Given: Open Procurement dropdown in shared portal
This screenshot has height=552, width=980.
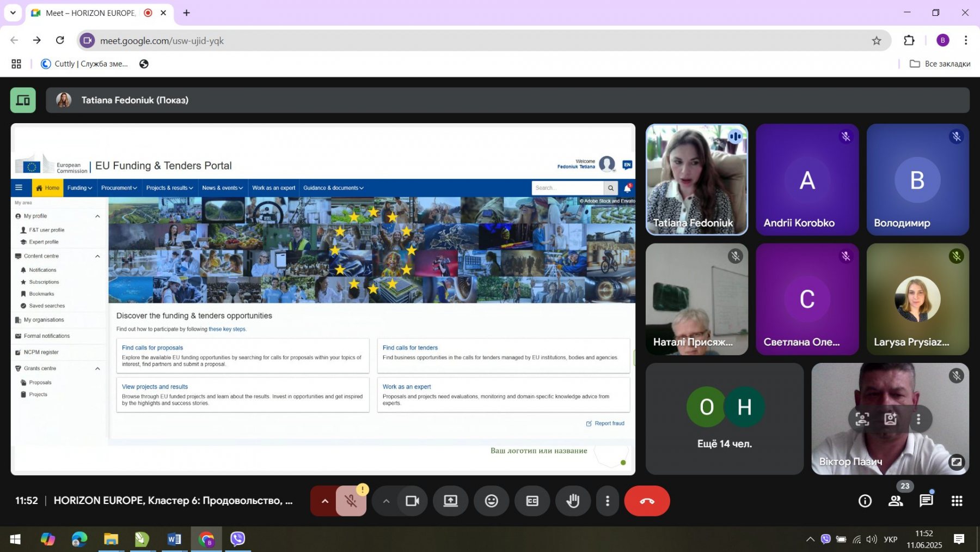Looking at the screenshot, I should pos(119,188).
